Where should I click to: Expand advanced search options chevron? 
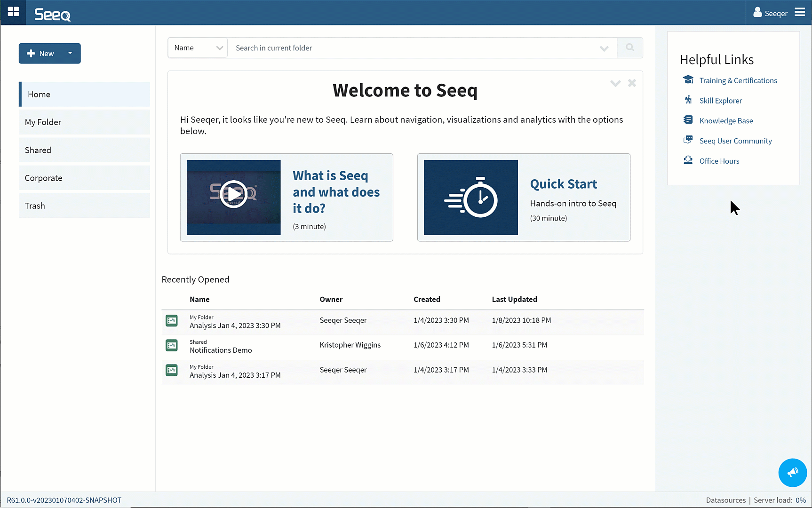point(604,48)
